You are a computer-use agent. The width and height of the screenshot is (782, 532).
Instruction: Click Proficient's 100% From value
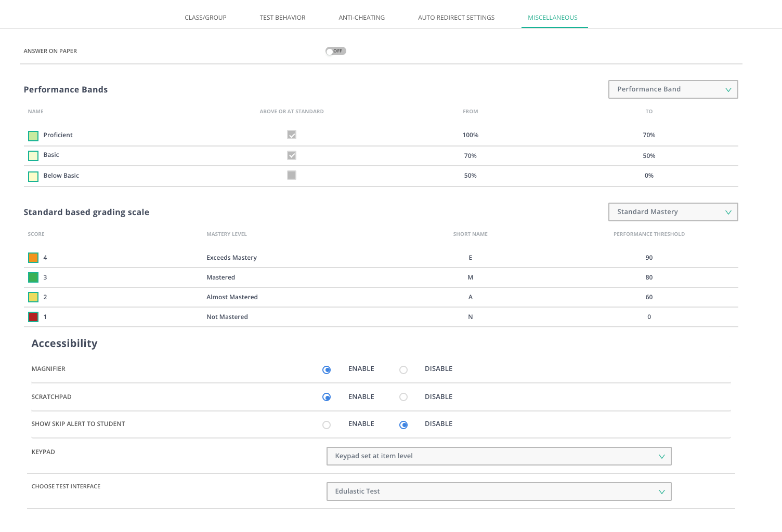(x=471, y=135)
